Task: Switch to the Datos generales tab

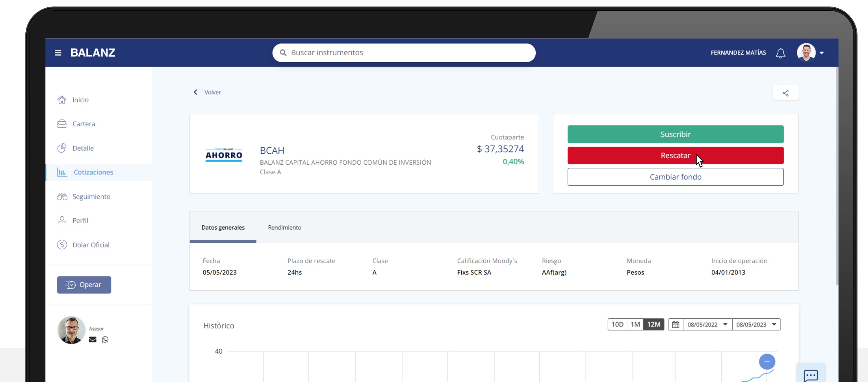Action: click(x=223, y=227)
